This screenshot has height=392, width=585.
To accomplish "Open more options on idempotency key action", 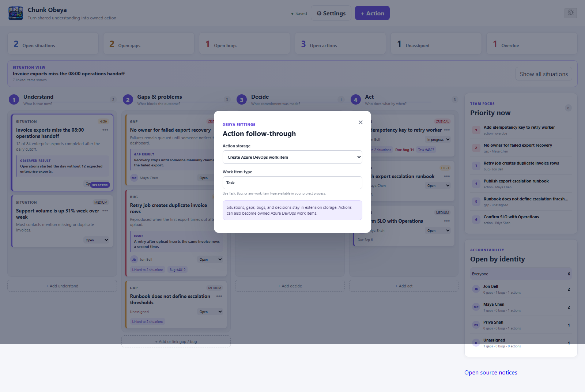I will pyautogui.click(x=447, y=130).
